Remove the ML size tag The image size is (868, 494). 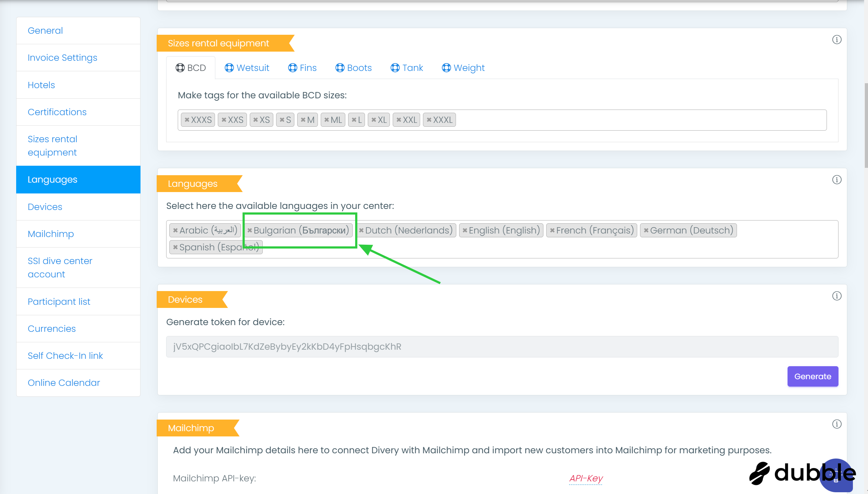[326, 120]
